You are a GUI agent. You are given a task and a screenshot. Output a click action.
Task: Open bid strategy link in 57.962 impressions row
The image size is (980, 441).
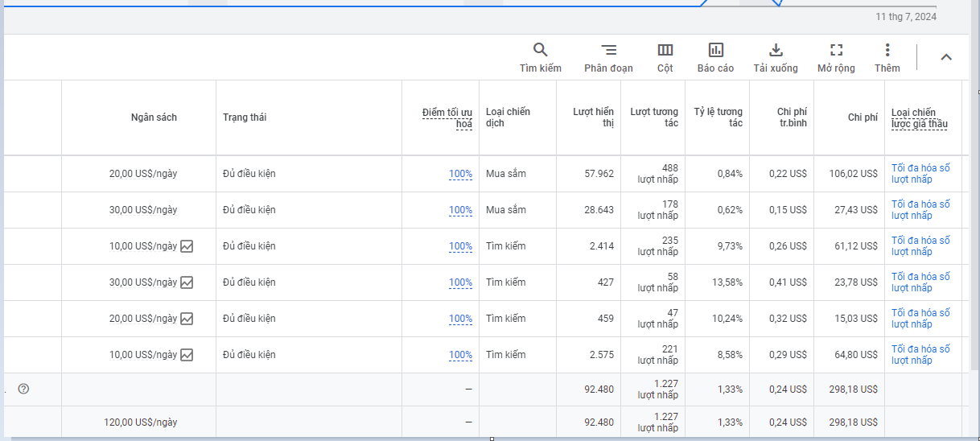(x=920, y=174)
